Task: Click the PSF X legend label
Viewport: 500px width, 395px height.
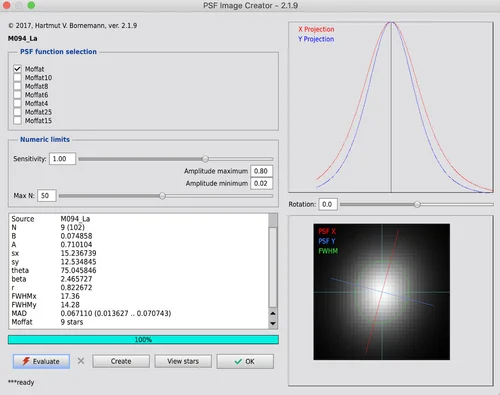Action: (327, 231)
